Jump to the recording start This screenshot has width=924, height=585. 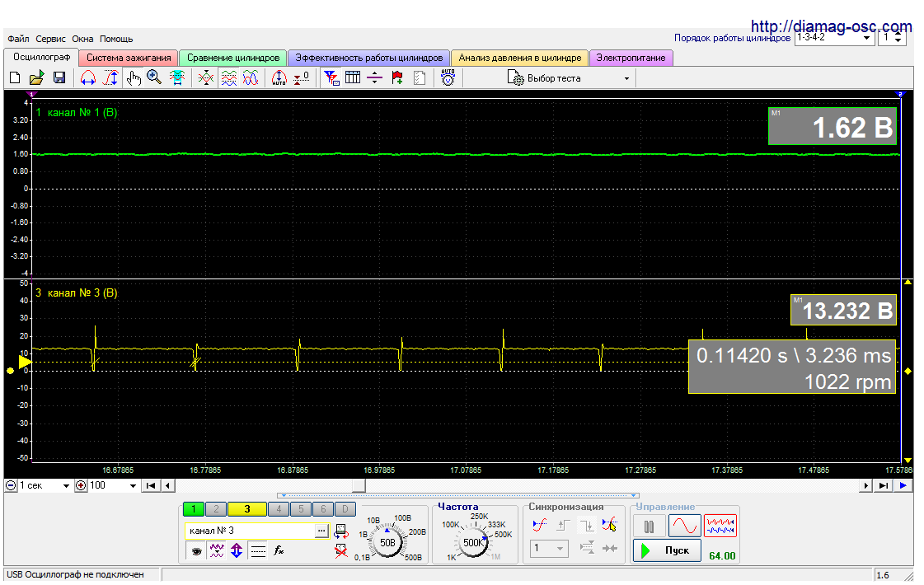click(151, 486)
